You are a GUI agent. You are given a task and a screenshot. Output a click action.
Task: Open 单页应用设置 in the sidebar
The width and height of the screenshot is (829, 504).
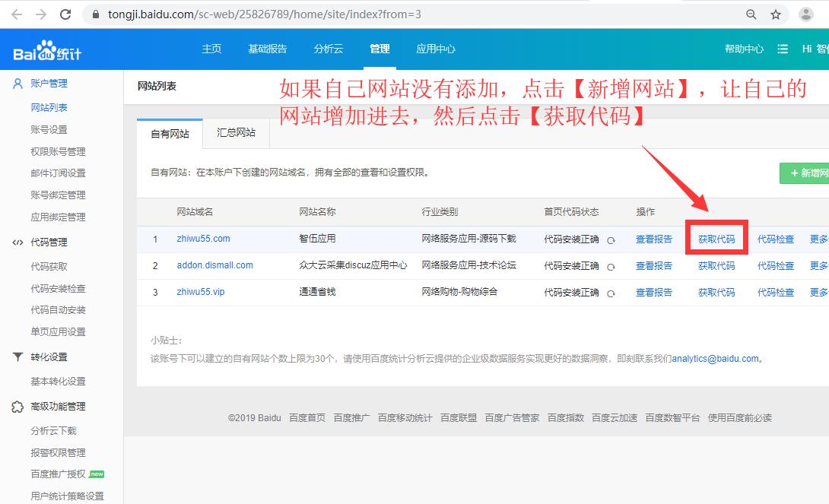coord(58,332)
